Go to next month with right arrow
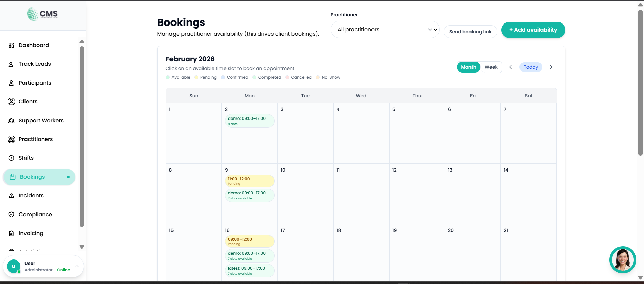The image size is (644, 284). click(551, 67)
